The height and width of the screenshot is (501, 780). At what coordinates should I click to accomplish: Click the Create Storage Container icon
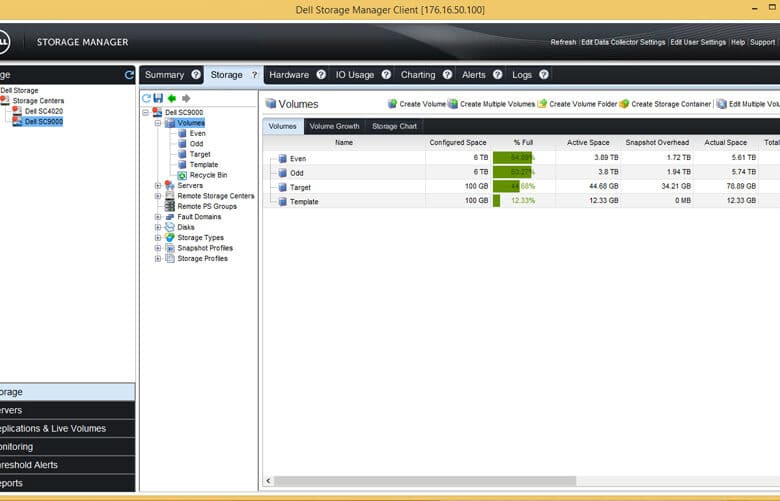pyautogui.click(x=624, y=103)
